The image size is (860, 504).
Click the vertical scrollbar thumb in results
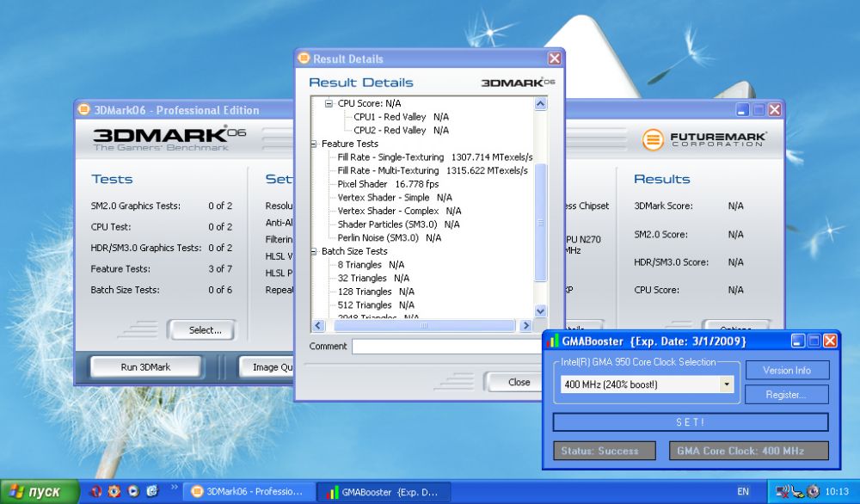[540, 222]
